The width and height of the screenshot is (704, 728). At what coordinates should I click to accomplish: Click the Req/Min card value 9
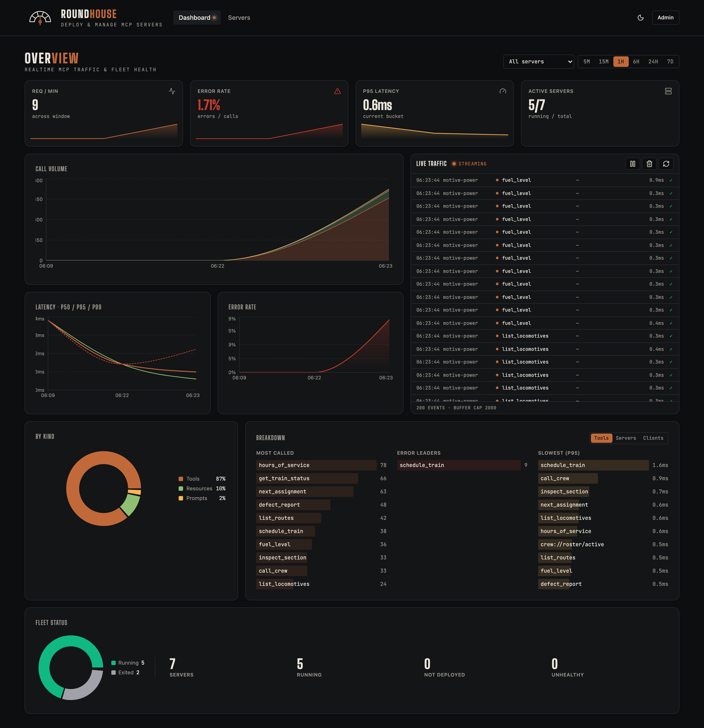(x=35, y=105)
